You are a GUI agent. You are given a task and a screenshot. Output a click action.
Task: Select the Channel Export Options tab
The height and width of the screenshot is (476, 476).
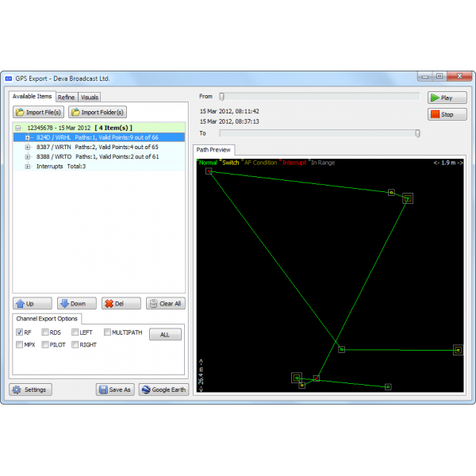click(x=47, y=318)
